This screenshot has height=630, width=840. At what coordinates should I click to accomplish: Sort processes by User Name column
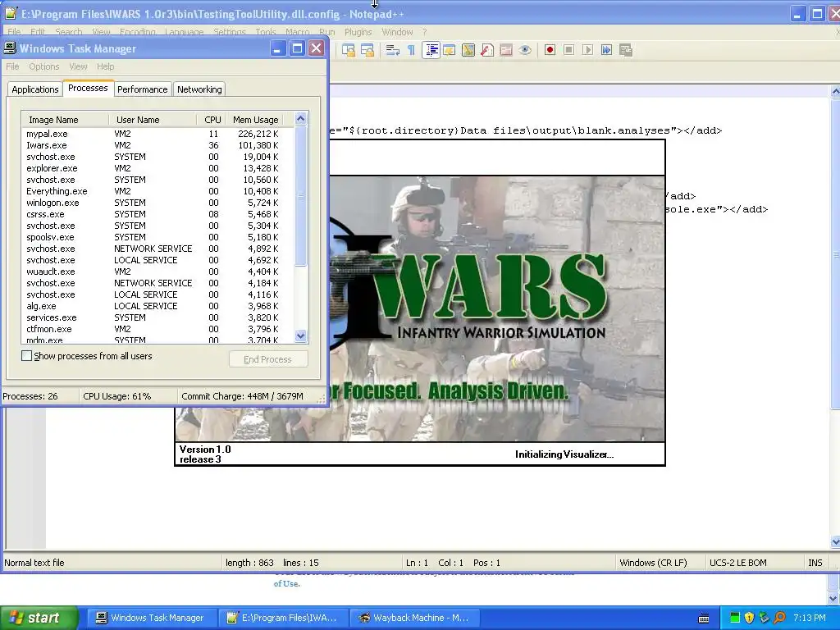pyautogui.click(x=153, y=120)
